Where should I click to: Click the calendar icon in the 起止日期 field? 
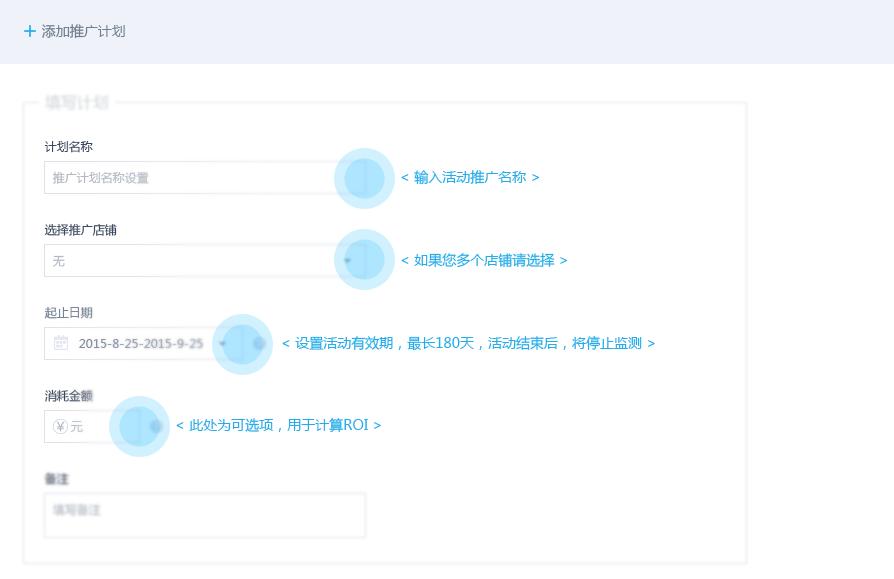(60, 343)
